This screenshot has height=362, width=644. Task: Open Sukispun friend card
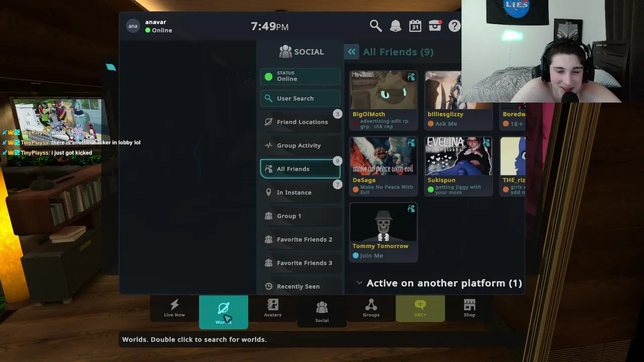[458, 166]
